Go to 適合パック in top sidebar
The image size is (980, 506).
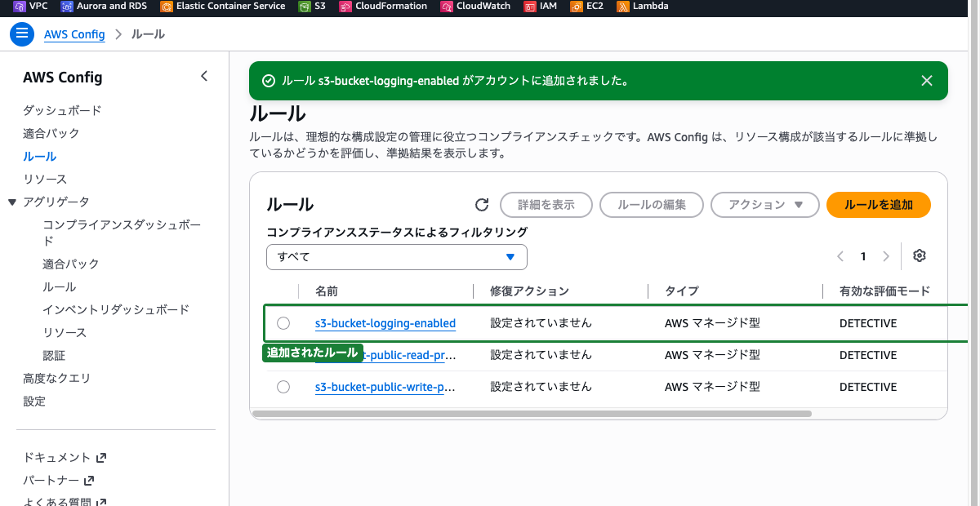[51, 133]
